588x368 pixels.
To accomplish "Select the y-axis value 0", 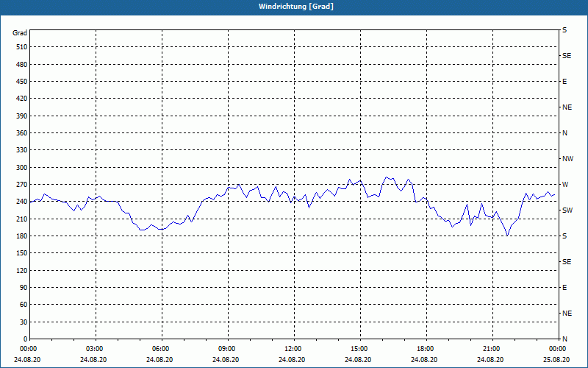I will [x=26, y=339].
